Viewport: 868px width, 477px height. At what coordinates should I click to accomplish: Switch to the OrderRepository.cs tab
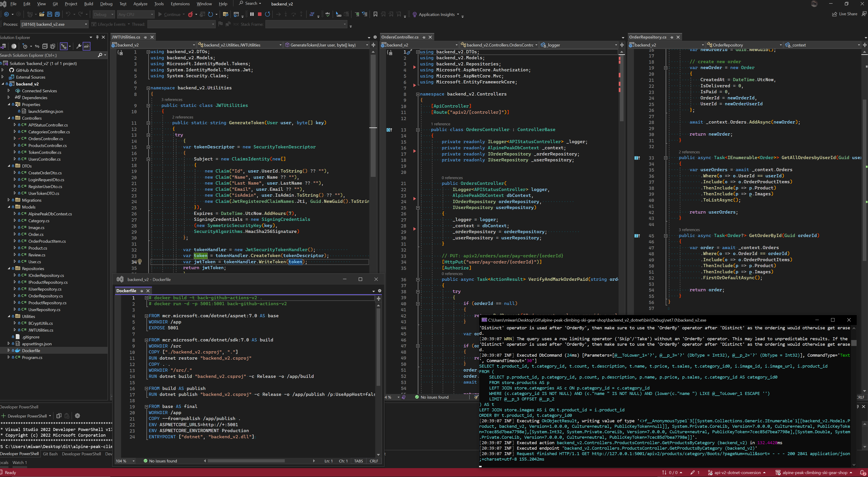[x=648, y=37]
